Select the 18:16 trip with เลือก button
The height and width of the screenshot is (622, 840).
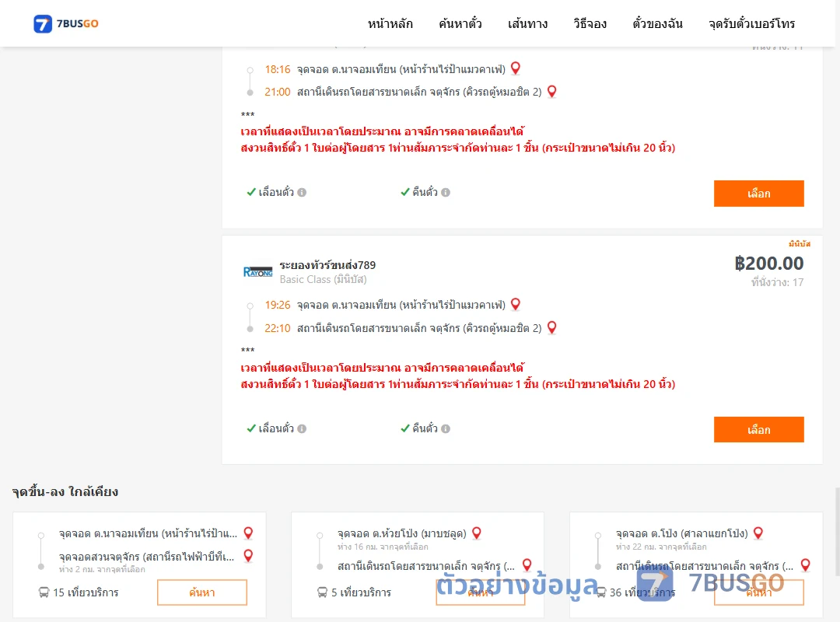coord(758,194)
